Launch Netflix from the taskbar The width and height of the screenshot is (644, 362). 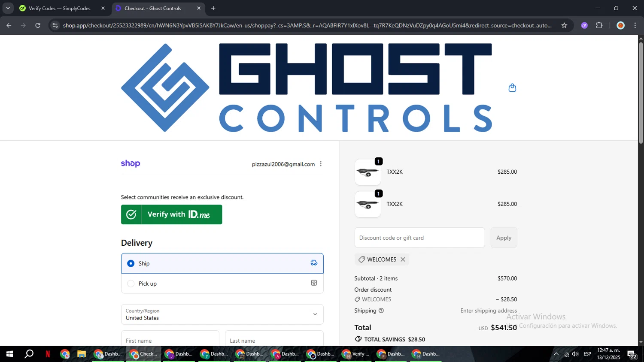pos(48,354)
